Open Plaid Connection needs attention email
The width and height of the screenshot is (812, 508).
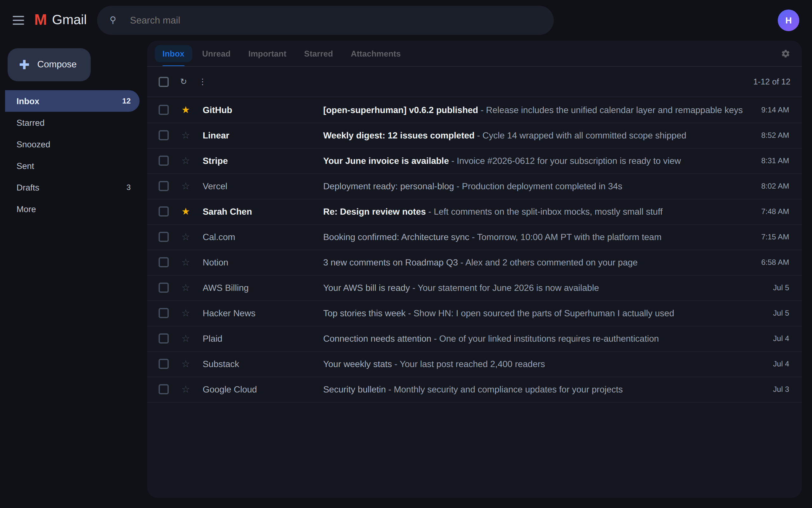(x=474, y=339)
